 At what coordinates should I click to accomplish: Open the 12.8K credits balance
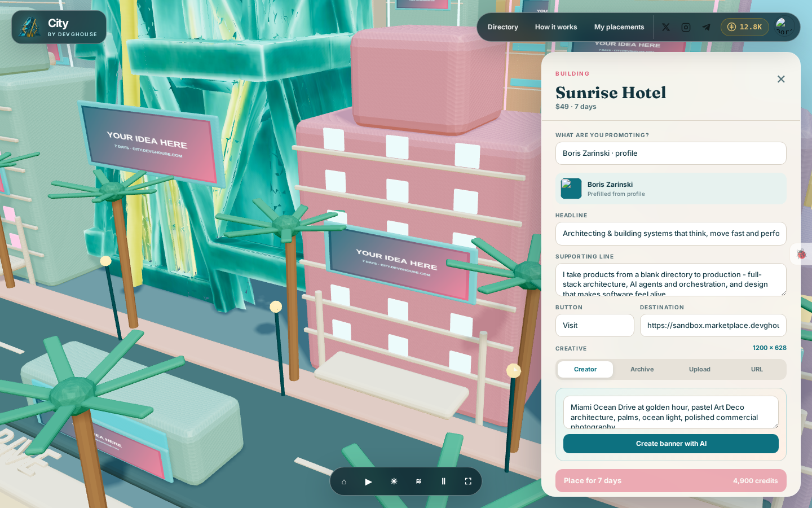(745, 27)
